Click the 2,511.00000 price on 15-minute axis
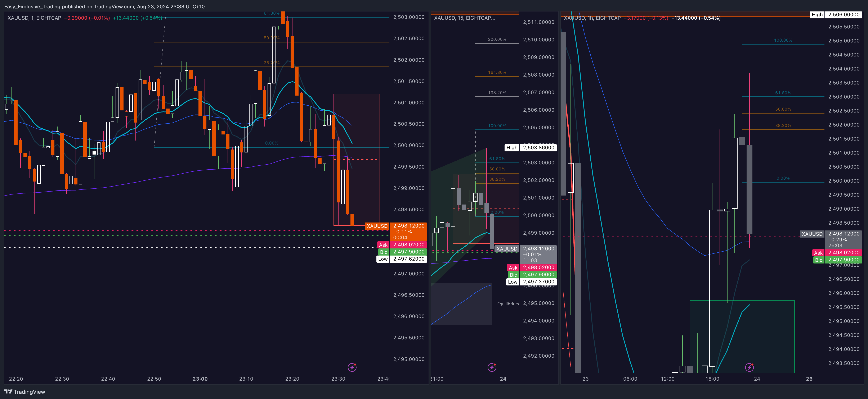868x399 pixels. click(538, 22)
